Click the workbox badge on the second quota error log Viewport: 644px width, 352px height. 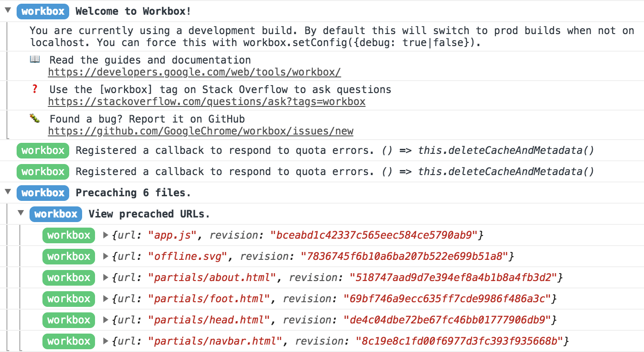pos(42,171)
